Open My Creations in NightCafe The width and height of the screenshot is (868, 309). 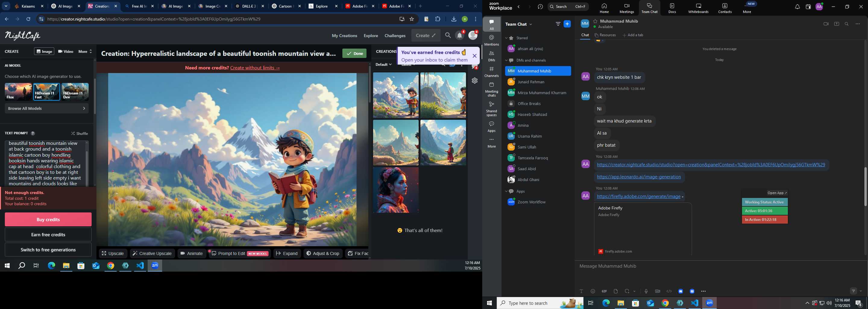(344, 35)
